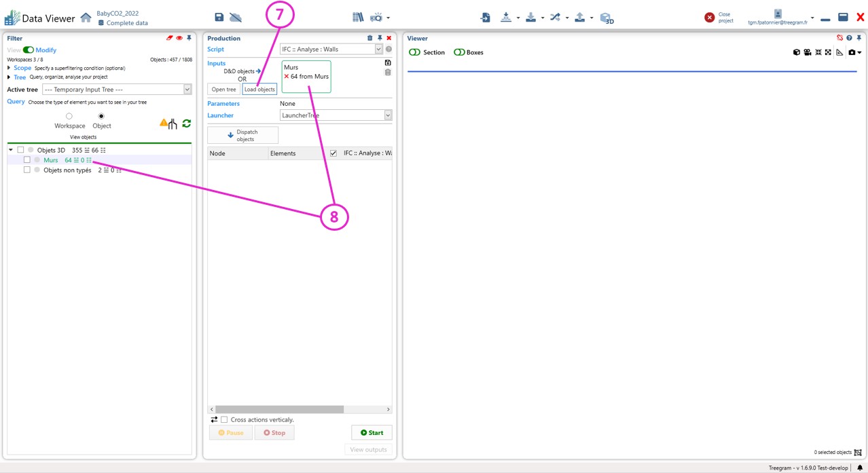868x473 pixels.
Task: Click the 3D cube icon in top toolbar
Action: [x=607, y=18]
